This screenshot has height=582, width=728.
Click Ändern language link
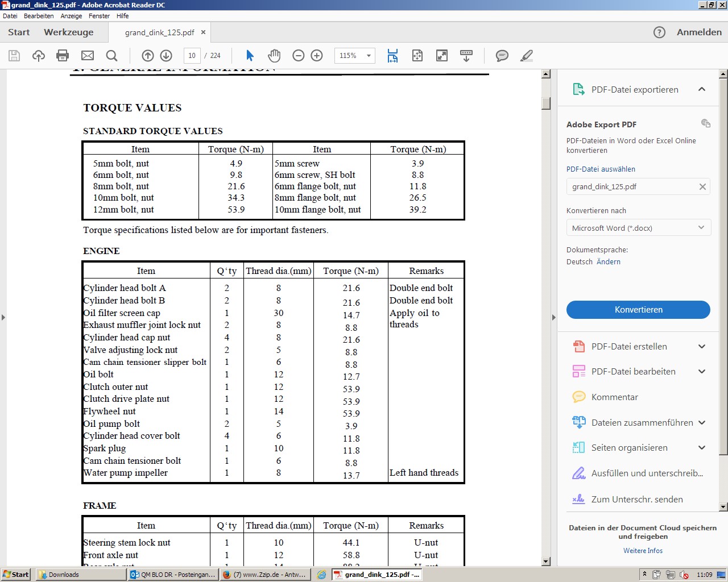609,262
